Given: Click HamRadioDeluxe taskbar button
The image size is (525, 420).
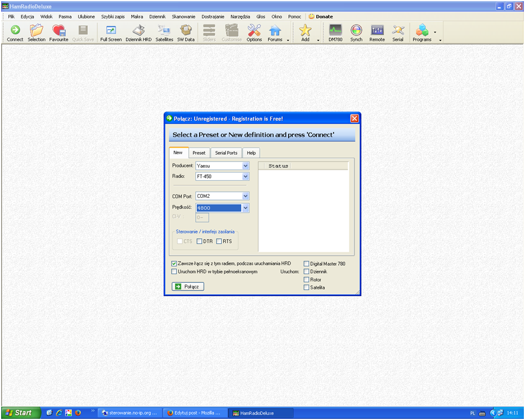Looking at the screenshot, I should pos(261,413).
